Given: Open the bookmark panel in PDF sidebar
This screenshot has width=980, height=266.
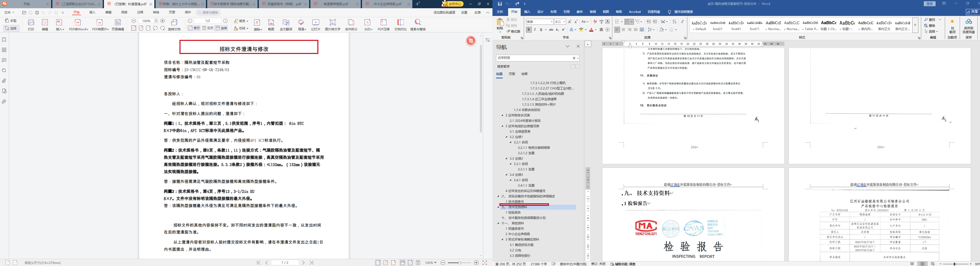Looking at the screenshot, I should click(x=4, y=40).
